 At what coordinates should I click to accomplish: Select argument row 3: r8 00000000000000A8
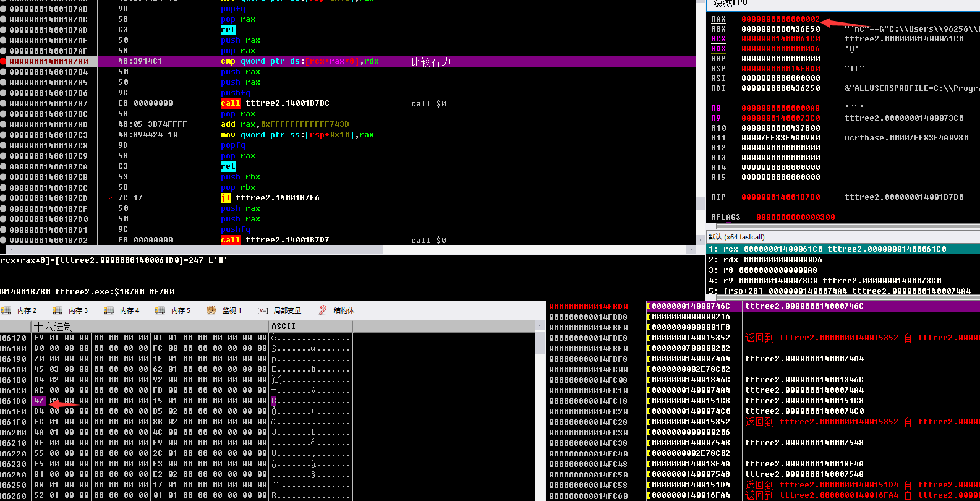coord(843,270)
